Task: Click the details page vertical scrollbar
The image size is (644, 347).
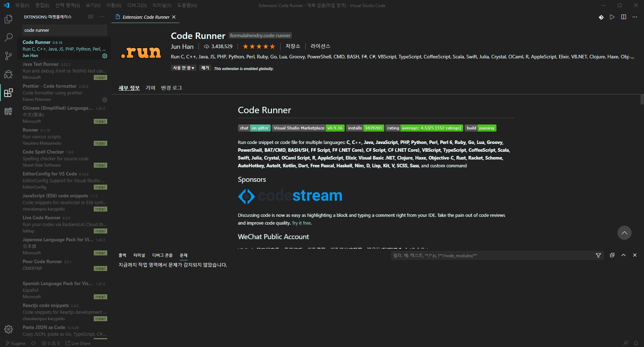Action: tap(642, 99)
